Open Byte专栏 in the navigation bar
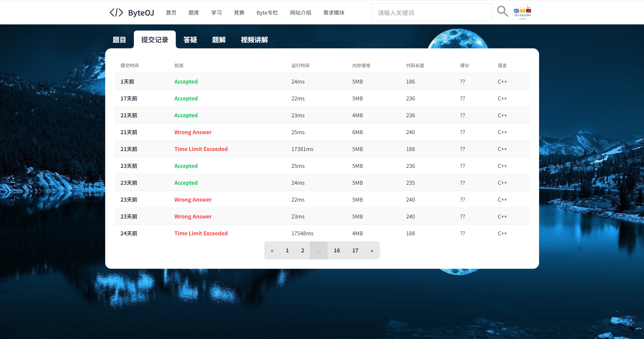Viewport: 644px width, 339px height. click(x=267, y=13)
